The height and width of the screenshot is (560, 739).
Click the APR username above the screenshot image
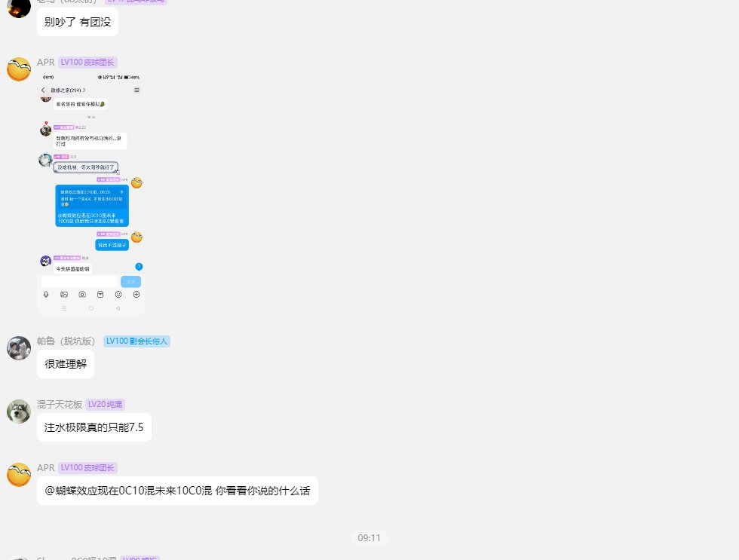[46, 62]
